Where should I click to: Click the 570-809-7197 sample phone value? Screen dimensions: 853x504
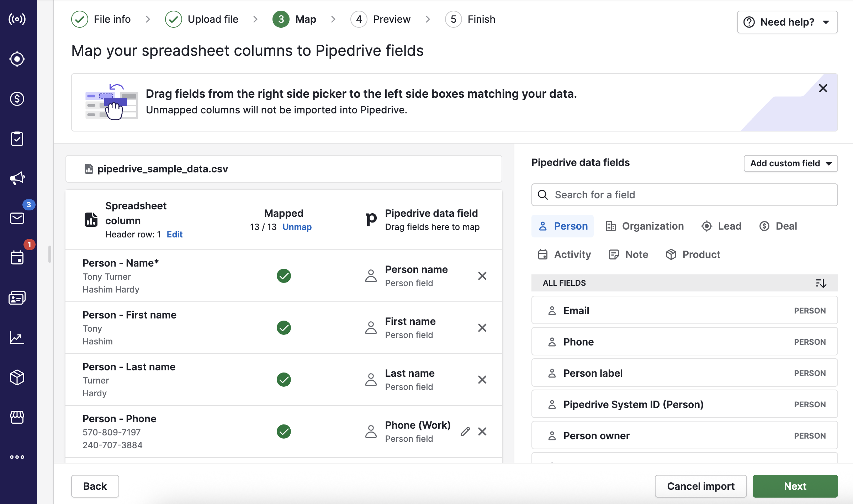click(x=112, y=432)
